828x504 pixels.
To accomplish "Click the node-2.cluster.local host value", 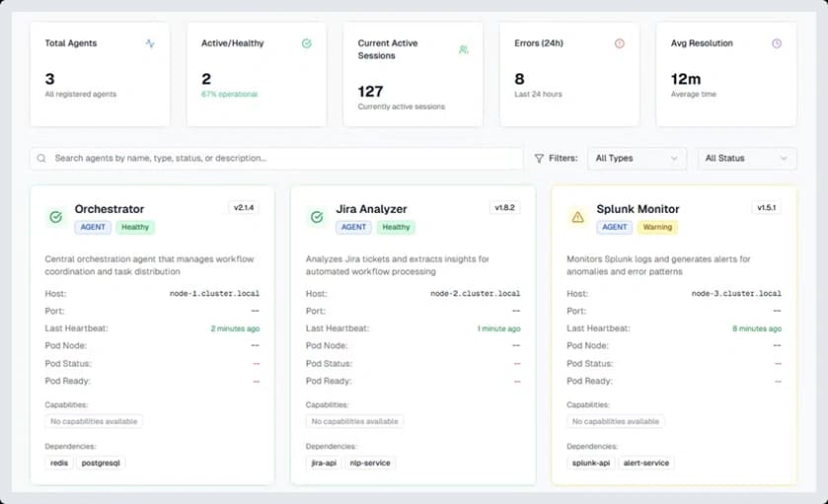I will (476, 294).
